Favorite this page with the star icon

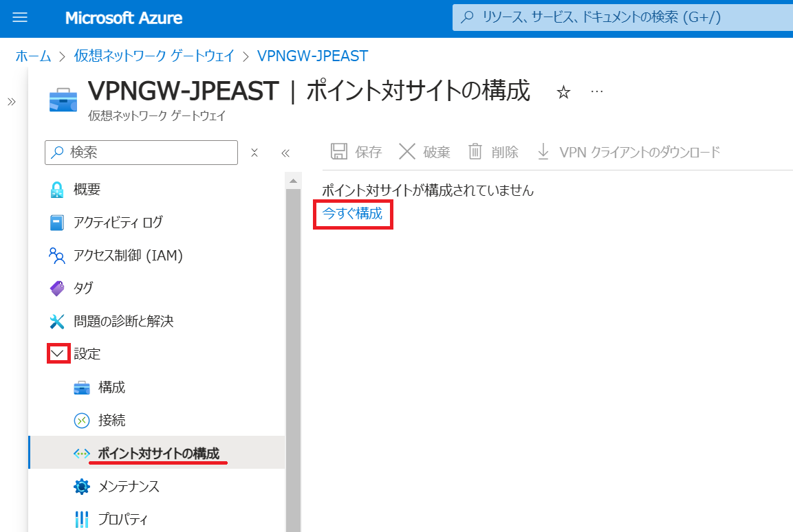click(563, 93)
